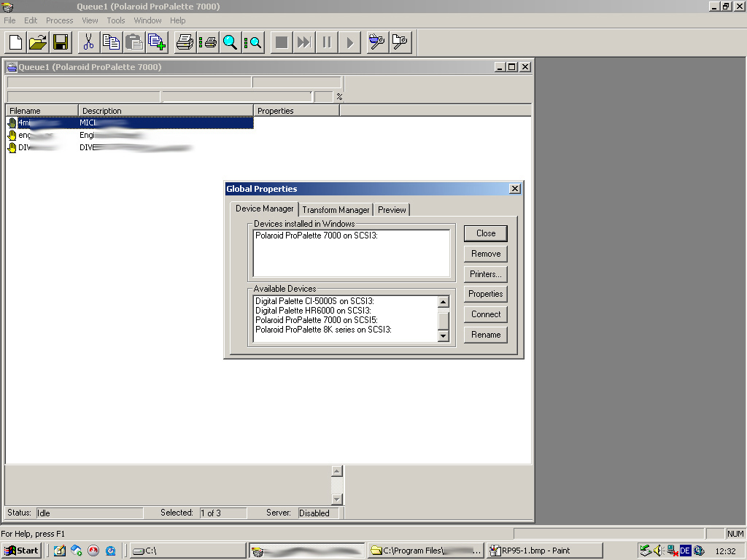The image size is (747, 560).
Task: Preview with the magnifying glass icon
Action: coord(230,42)
